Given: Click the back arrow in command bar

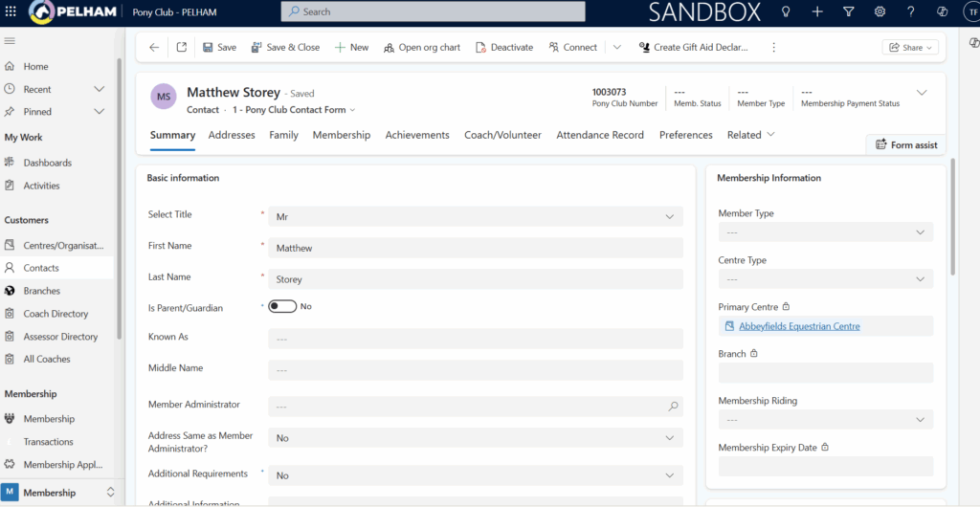Looking at the screenshot, I should [x=154, y=47].
